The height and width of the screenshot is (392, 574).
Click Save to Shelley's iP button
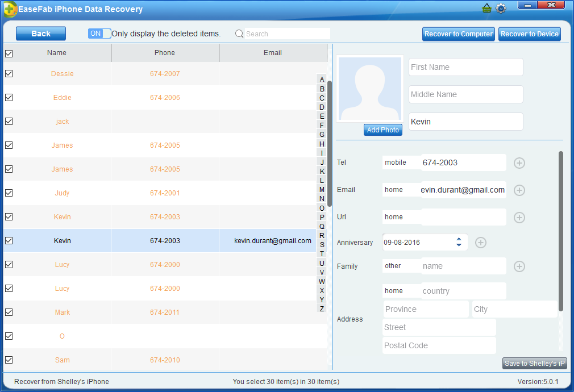coord(534,363)
